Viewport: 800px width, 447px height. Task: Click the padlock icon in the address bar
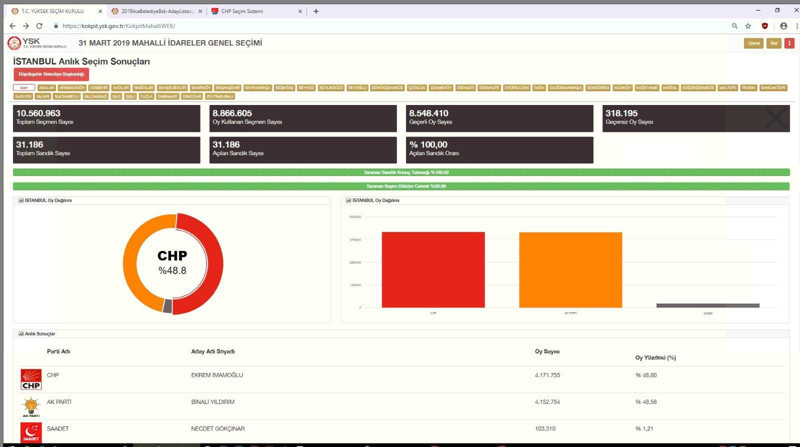tap(56, 26)
